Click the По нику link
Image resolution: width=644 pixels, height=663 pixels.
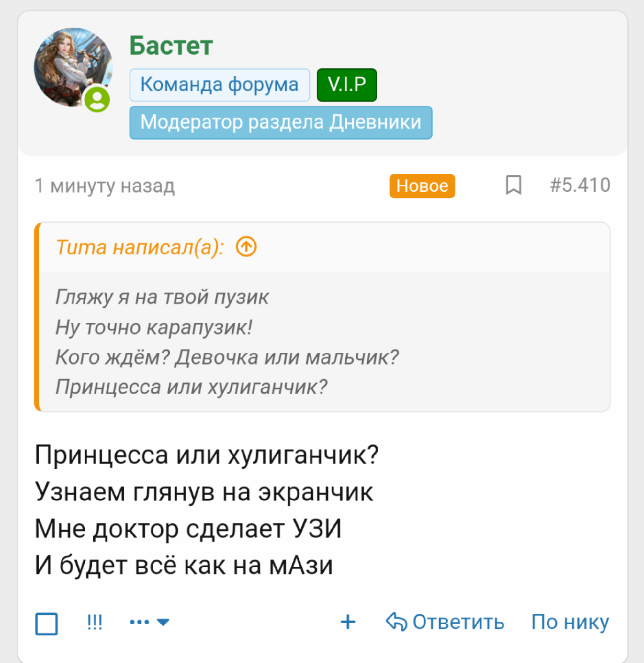click(570, 622)
